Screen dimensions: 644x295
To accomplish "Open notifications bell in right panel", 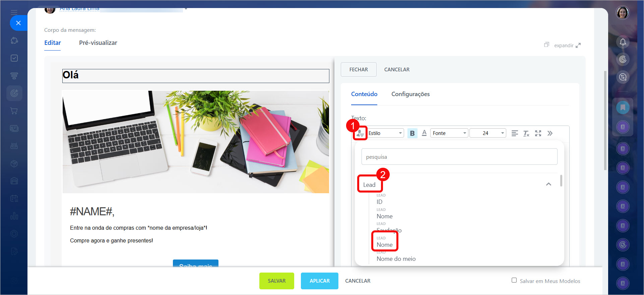I will click(x=623, y=42).
